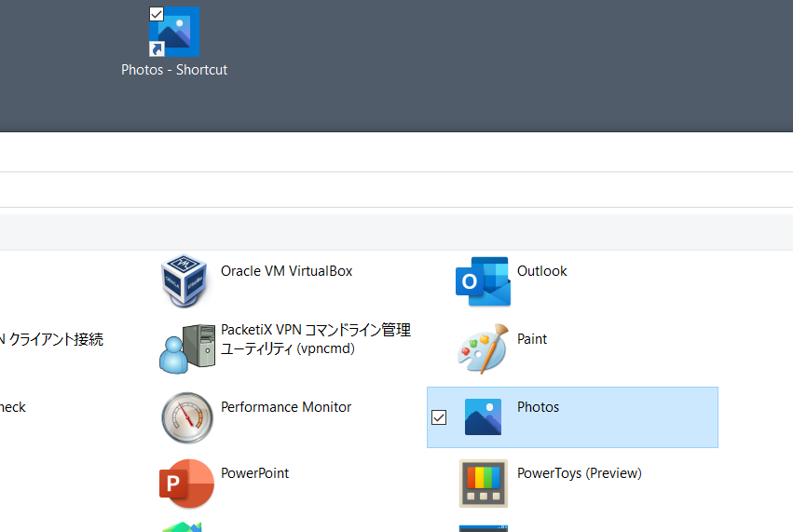Select the Paint palette icon
Image resolution: width=793 pixels, height=532 pixels.
pyautogui.click(x=483, y=349)
